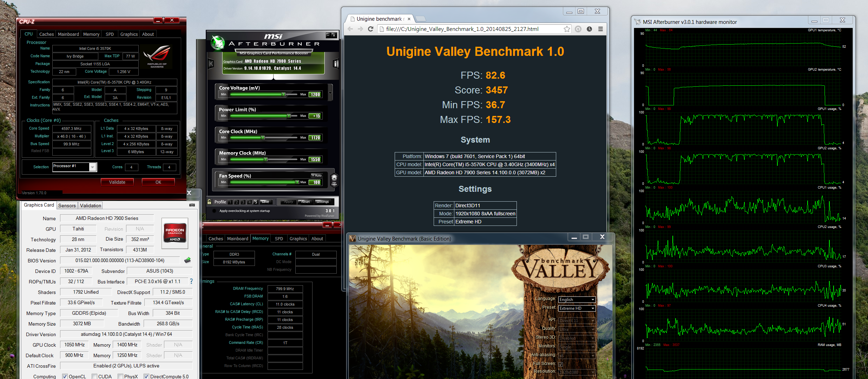The image size is (868, 379).
Task: Click the Afterburner Apply button
Action: 289,202
